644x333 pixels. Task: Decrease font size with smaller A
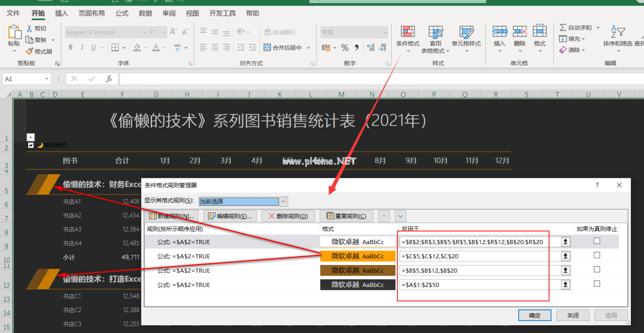click(x=184, y=32)
